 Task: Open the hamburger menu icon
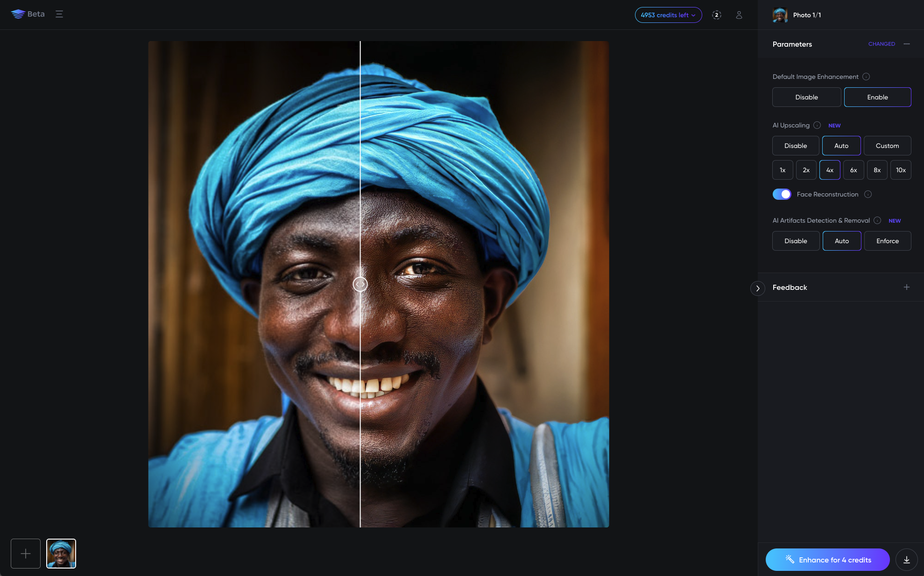pos(59,14)
